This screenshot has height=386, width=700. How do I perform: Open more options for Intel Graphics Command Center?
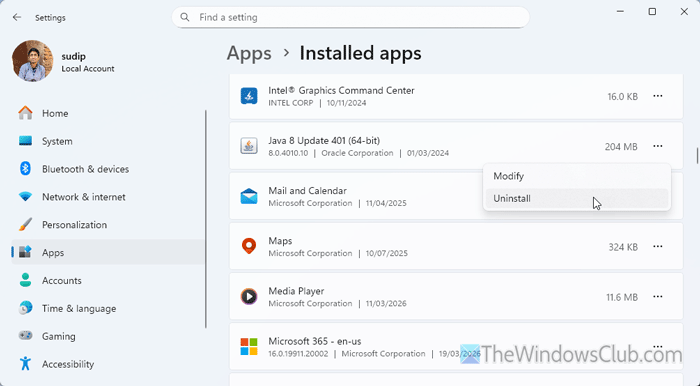pyautogui.click(x=658, y=96)
